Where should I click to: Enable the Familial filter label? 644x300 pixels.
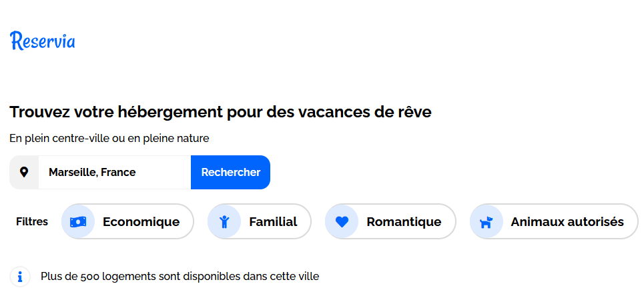[x=273, y=221]
